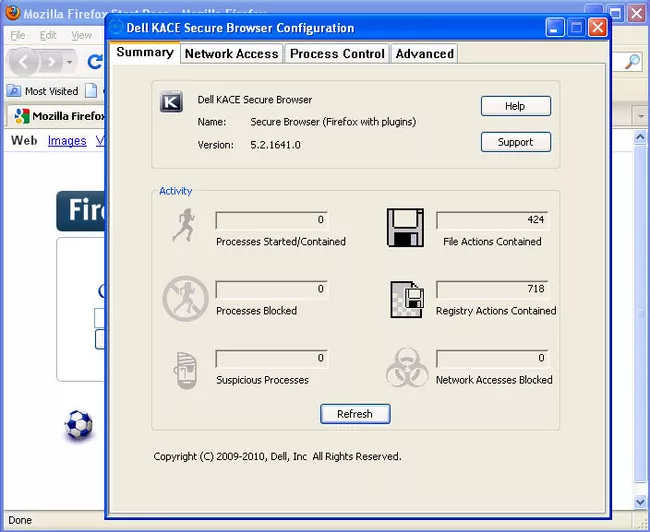Viewport: 650px width, 532px height.
Task: Click the Dell KACE K logo icon
Action: click(171, 101)
